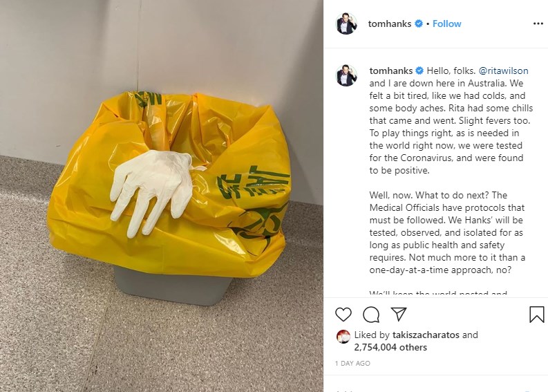Share the post via paper plane icon
This screenshot has width=548, height=392.
[x=399, y=314]
